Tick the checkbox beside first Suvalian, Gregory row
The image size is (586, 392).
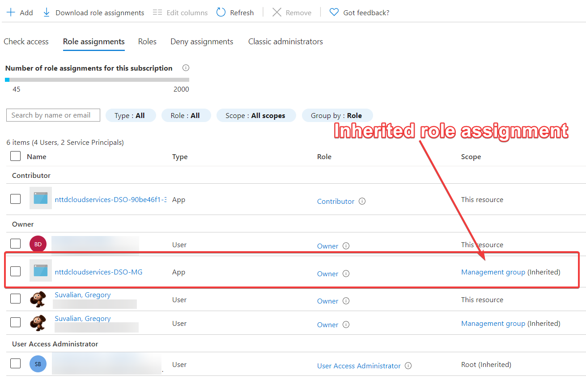click(15, 298)
